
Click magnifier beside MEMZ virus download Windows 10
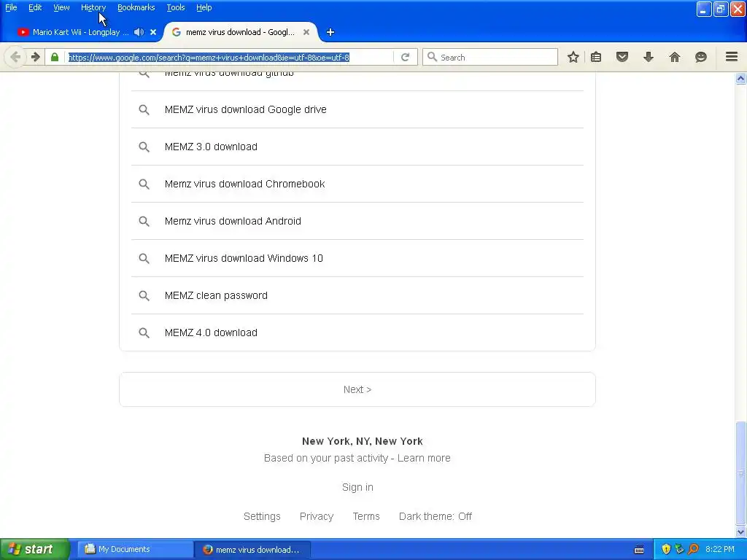(x=144, y=258)
